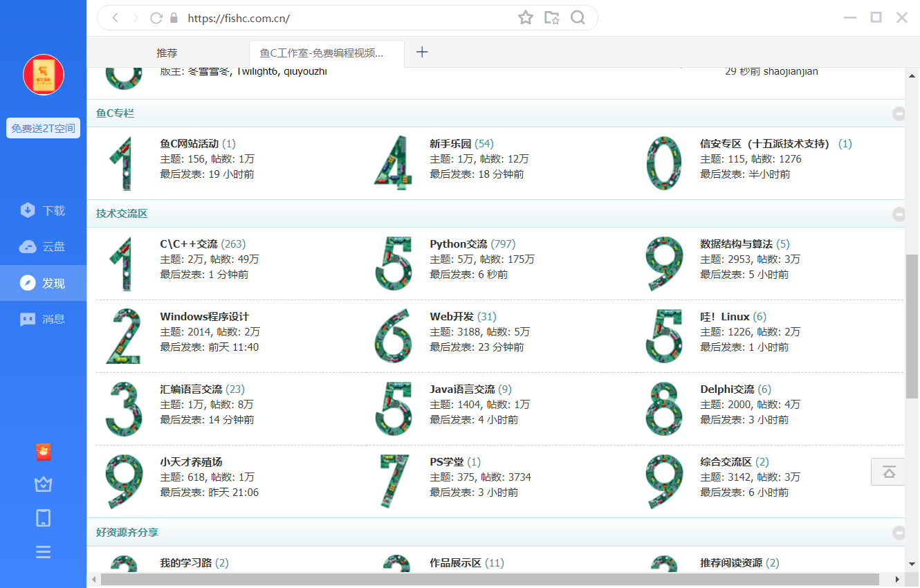Open the 作品展示区 forum link

click(455, 563)
